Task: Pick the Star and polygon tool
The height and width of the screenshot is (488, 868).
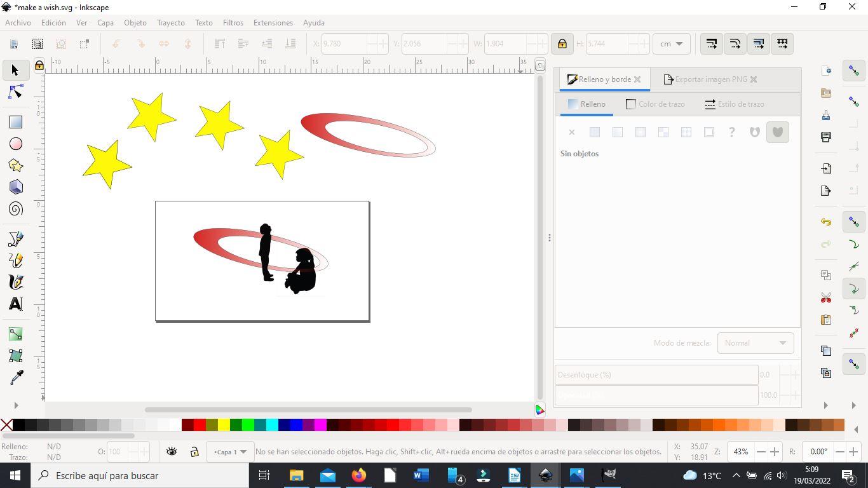Action: coord(15,166)
